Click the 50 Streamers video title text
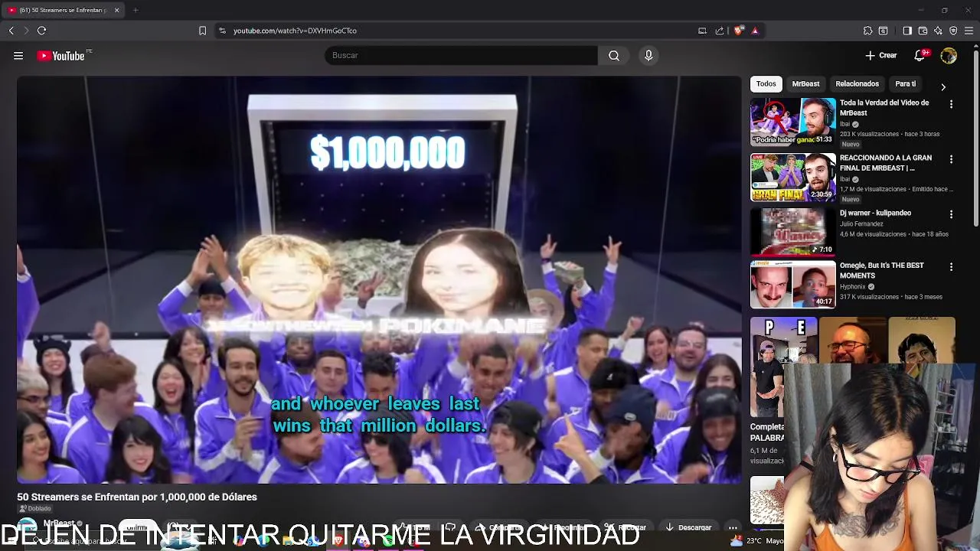 137,497
